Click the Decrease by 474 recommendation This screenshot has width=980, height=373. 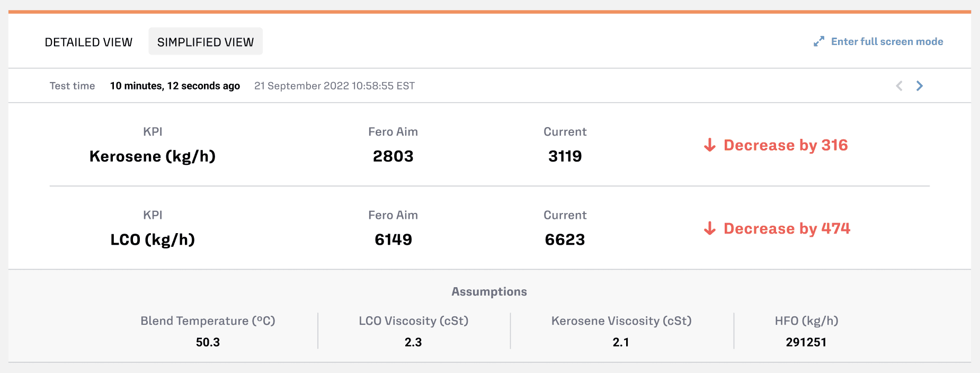tap(787, 228)
